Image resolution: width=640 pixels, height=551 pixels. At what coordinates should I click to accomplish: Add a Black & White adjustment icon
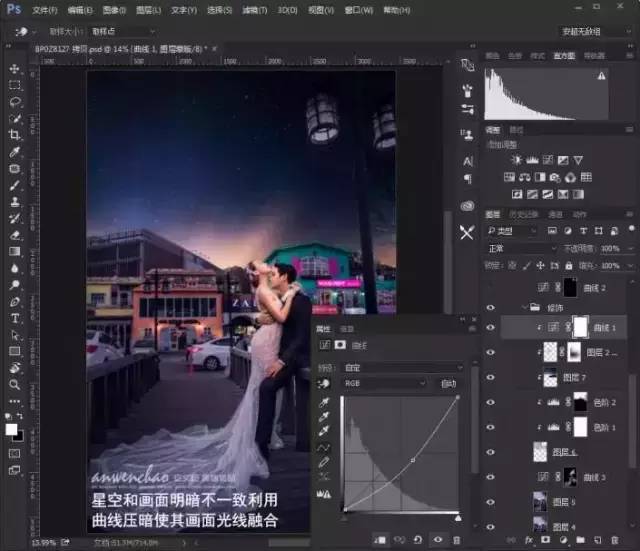(x=540, y=177)
